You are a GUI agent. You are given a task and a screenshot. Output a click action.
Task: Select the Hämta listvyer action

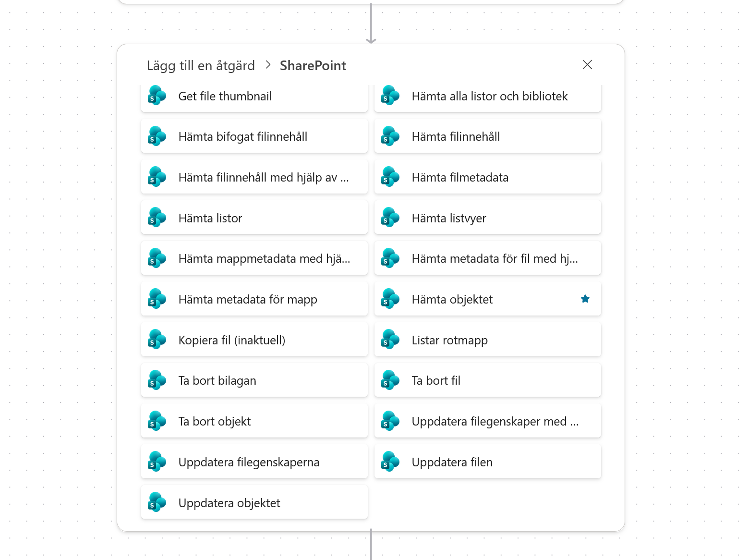(x=488, y=218)
